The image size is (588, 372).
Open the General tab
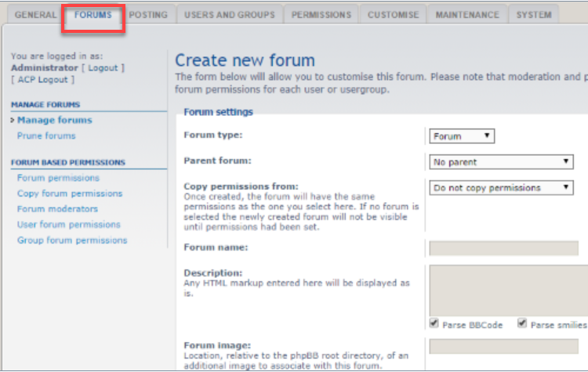35,15
